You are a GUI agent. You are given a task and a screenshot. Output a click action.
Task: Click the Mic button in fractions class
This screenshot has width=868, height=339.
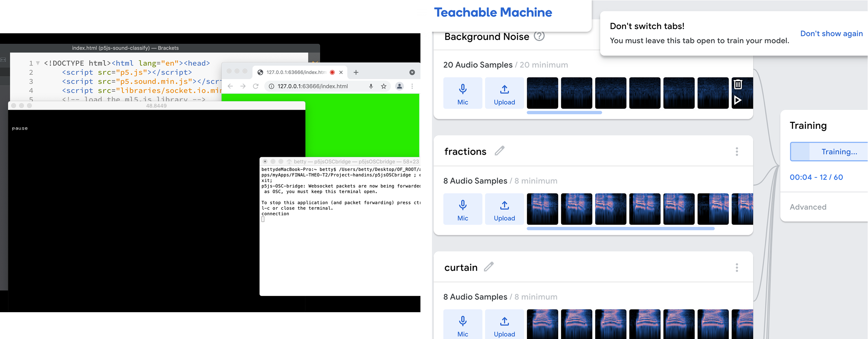pyautogui.click(x=462, y=209)
